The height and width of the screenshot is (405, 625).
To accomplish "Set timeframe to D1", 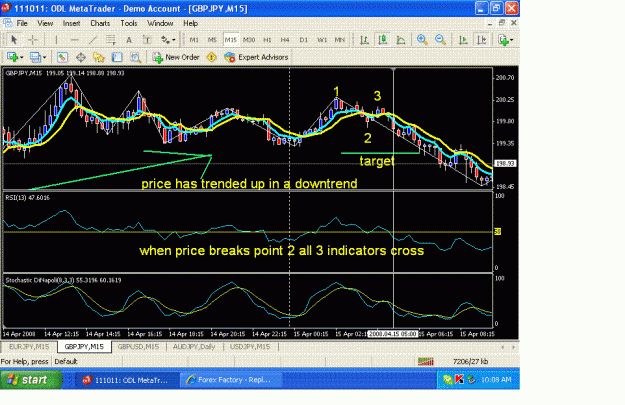I will click(x=304, y=40).
